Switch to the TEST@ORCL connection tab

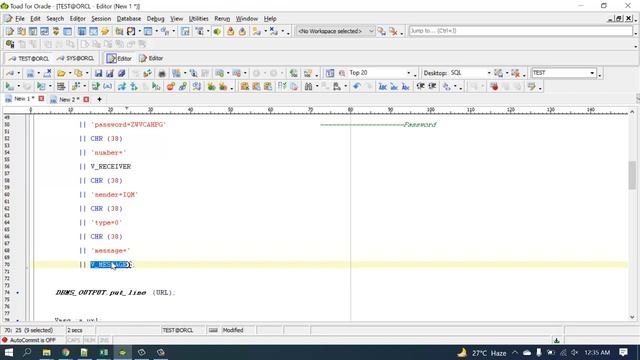tap(29, 58)
